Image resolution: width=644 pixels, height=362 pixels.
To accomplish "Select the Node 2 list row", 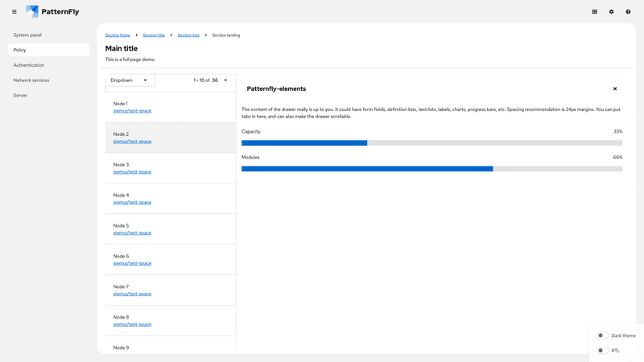I will click(x=171, y=138).
